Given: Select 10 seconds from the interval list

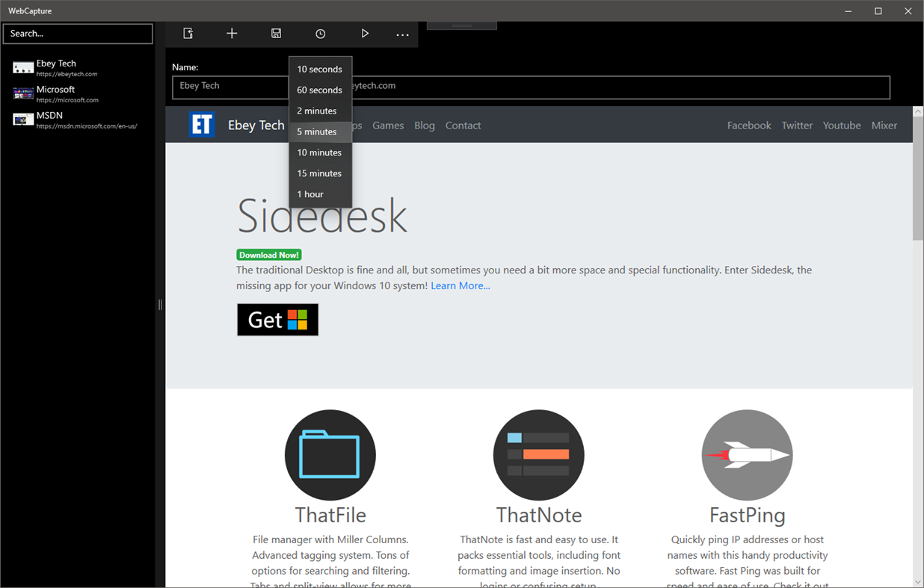Looking at the screenshot, I should 318,69.
